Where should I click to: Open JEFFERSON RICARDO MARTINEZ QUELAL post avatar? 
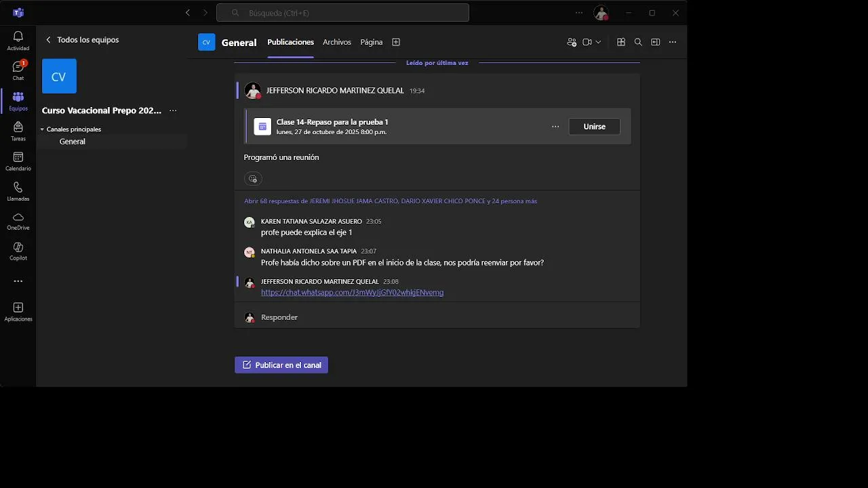point(253,91)
